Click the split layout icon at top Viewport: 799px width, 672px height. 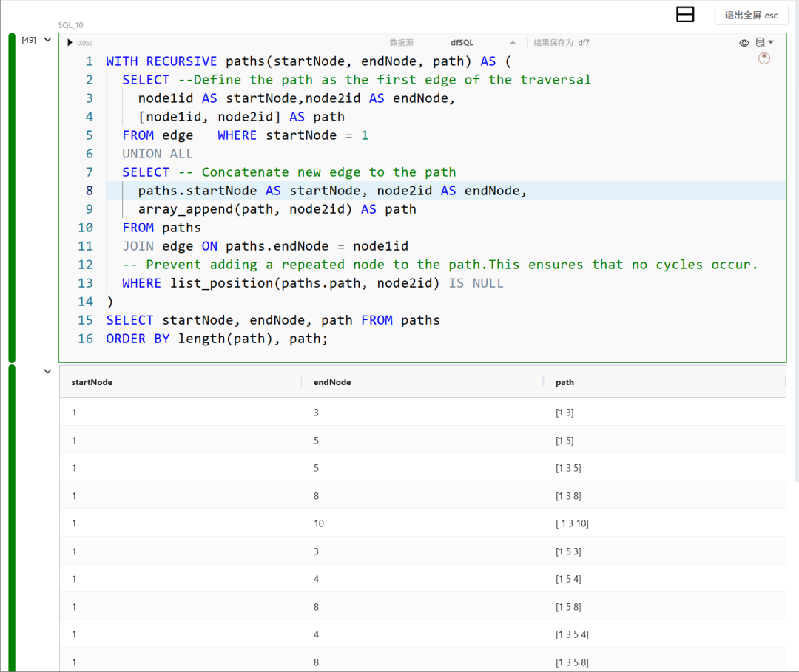pos(685,14)
